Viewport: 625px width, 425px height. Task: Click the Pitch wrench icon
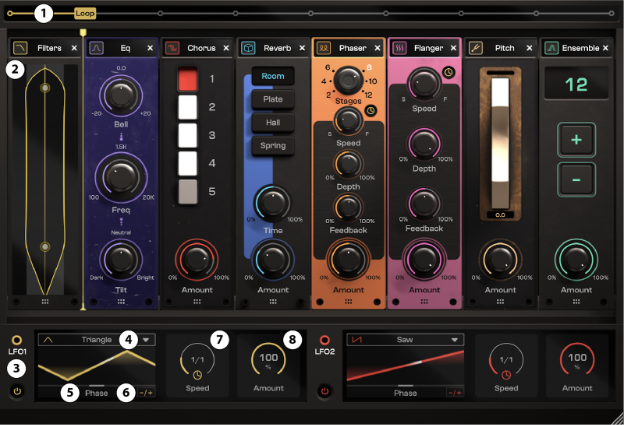(x=476, y=48)
